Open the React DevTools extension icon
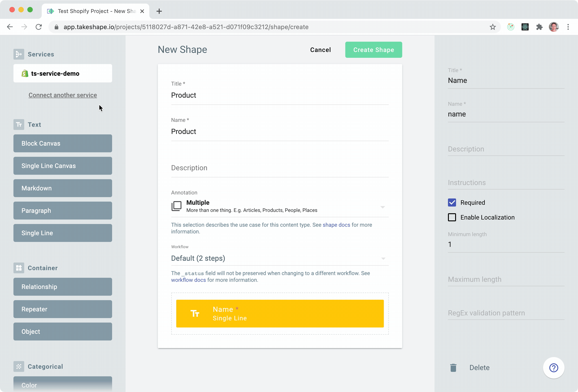The width and height of the screenshot is (578, 392). tap(525, 27)
